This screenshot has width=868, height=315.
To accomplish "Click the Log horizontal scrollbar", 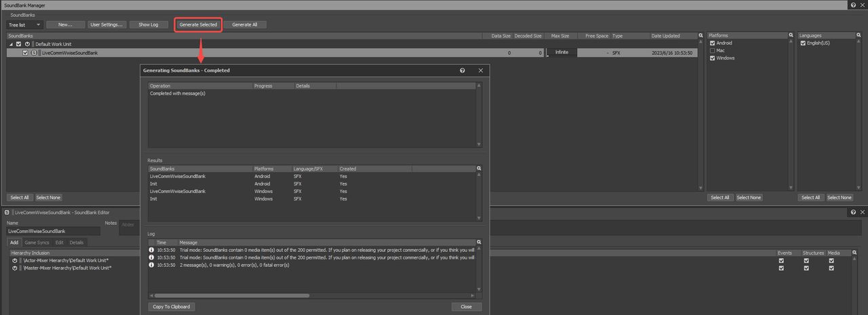I will point(232,295).
